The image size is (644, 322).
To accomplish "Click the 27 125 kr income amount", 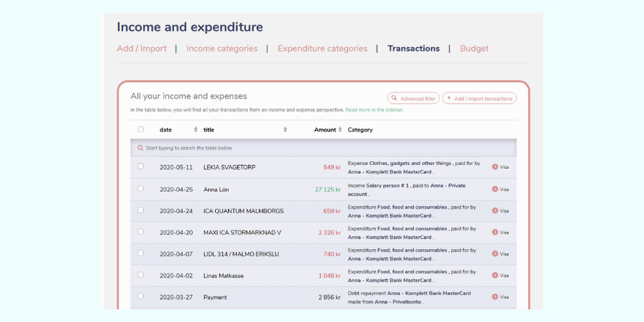I will [328, 190].
